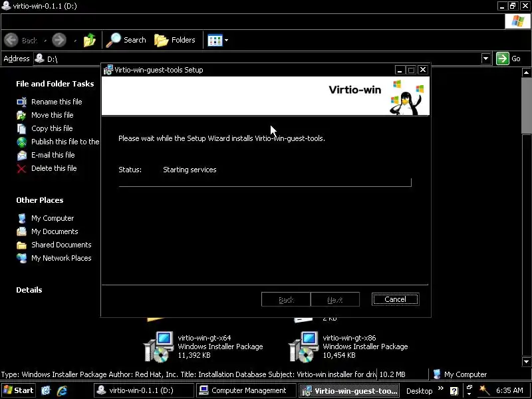Click Move this file task
532x399 pixels.
pos(53,115)
